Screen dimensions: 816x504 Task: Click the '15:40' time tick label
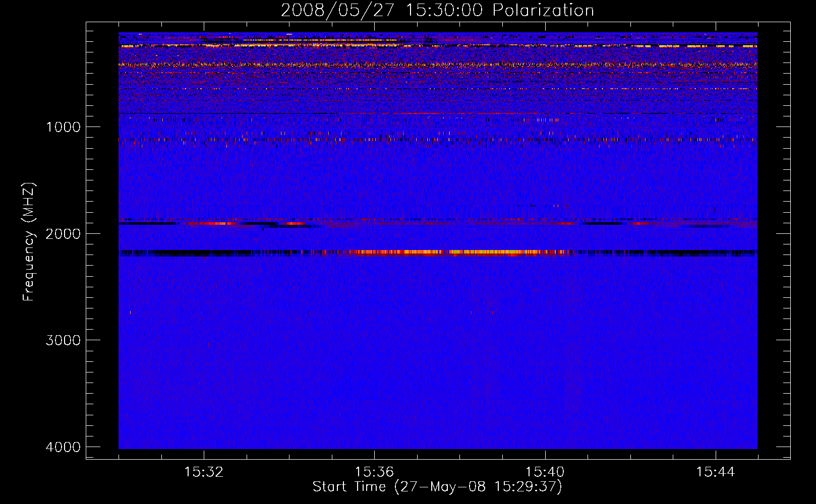pos(545,472)
